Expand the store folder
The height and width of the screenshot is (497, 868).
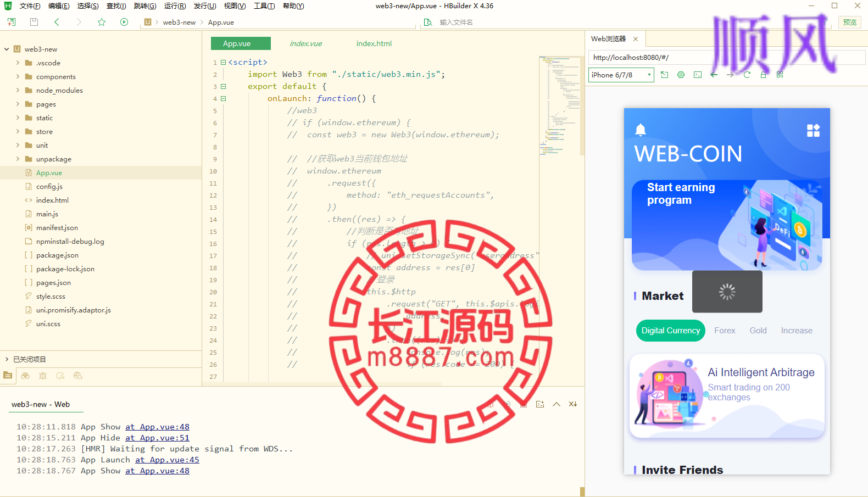(x=18, y=131)
